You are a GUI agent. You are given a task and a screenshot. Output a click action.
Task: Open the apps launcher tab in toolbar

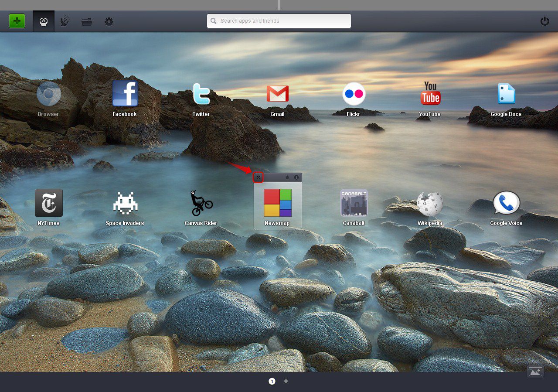44,21
